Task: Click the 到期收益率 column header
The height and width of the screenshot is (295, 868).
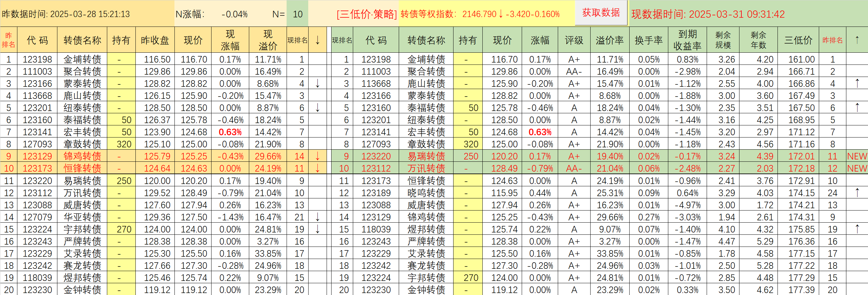Action: [x=687, y=40]
